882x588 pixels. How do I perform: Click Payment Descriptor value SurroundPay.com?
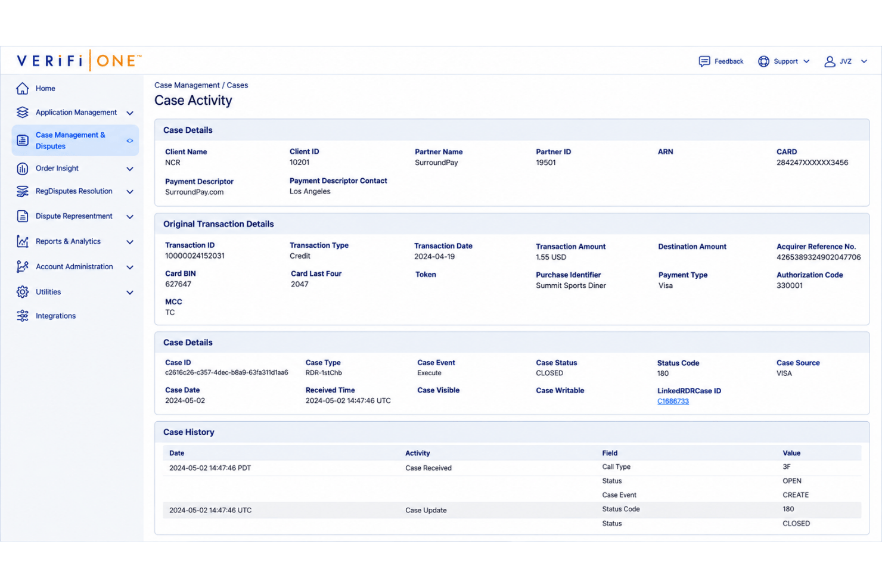[194, 192]
